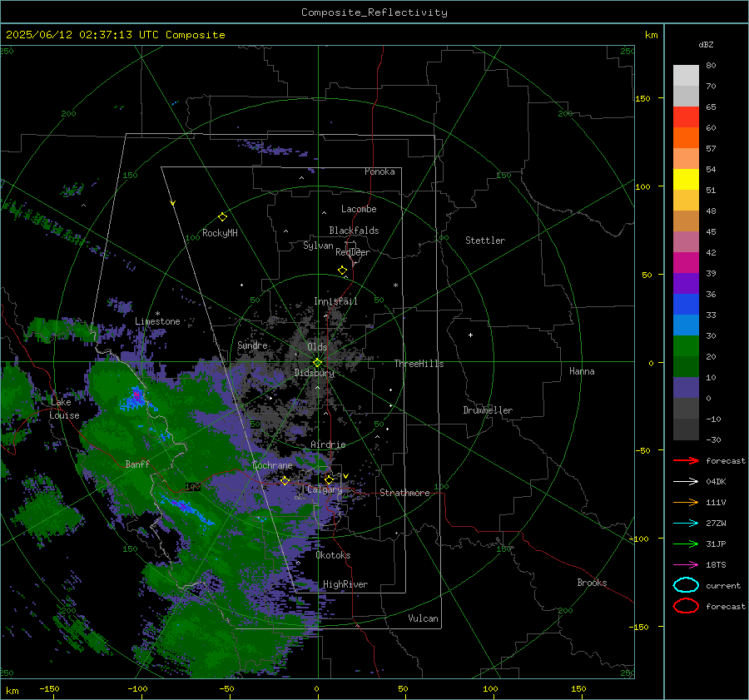Image resolution: width=749 pixels, height=700 pixels.
Task: Click the Ponoka city label
Action: pos(379,171)
